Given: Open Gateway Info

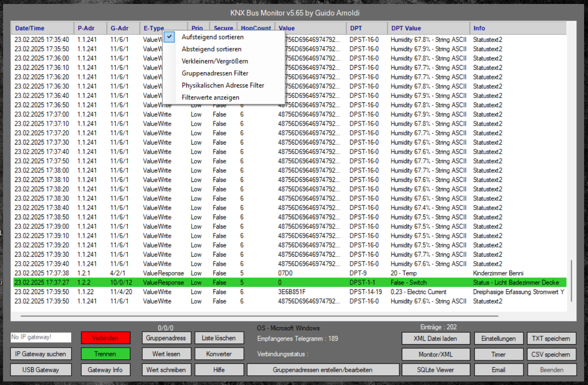Looking at the screenshot, I should click(105, 370).
